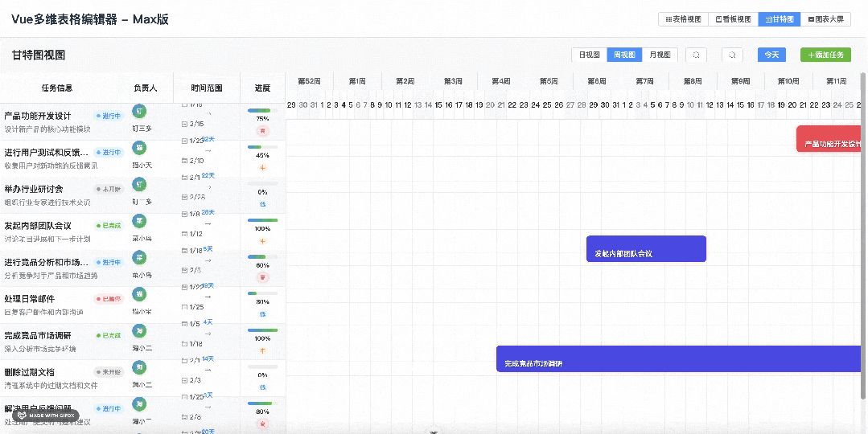Click 菜 avatar in 进行竞品分析和市场 row

click(139, 257)
